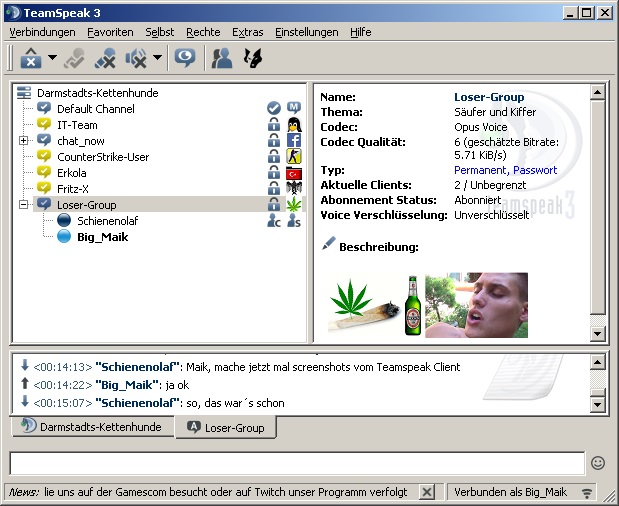619x506 pixels.
Task: Select the Default Channel row
Action: coord(96,109)
